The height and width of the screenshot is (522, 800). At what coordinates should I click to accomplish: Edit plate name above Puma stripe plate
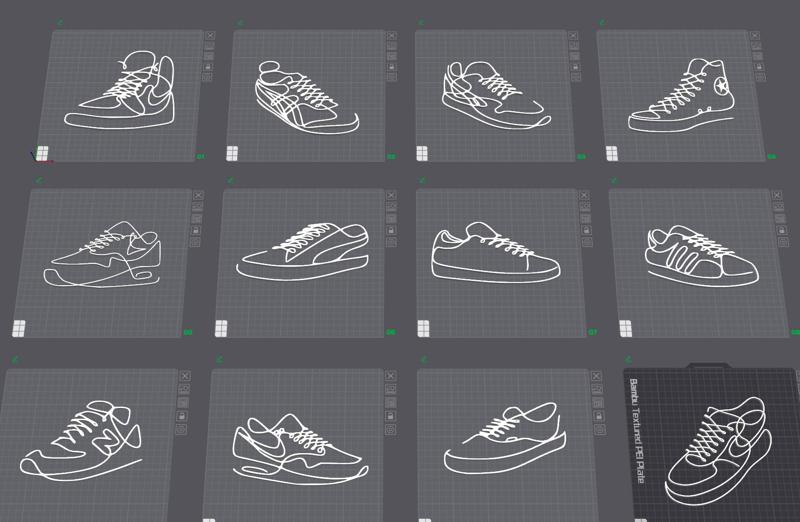231,180
